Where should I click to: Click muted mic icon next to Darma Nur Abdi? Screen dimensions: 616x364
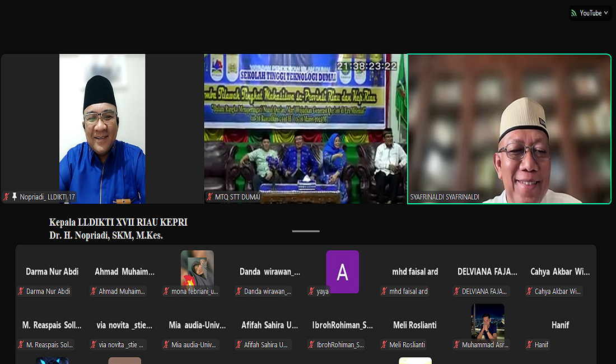pyautogui.click(x=21, y=291)
